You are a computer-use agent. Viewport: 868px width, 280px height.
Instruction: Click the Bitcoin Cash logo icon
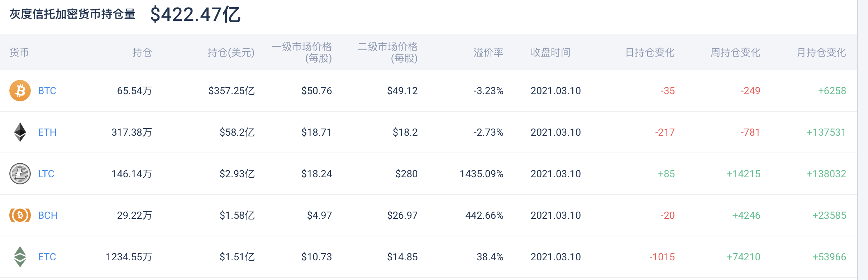coord(20,215)
